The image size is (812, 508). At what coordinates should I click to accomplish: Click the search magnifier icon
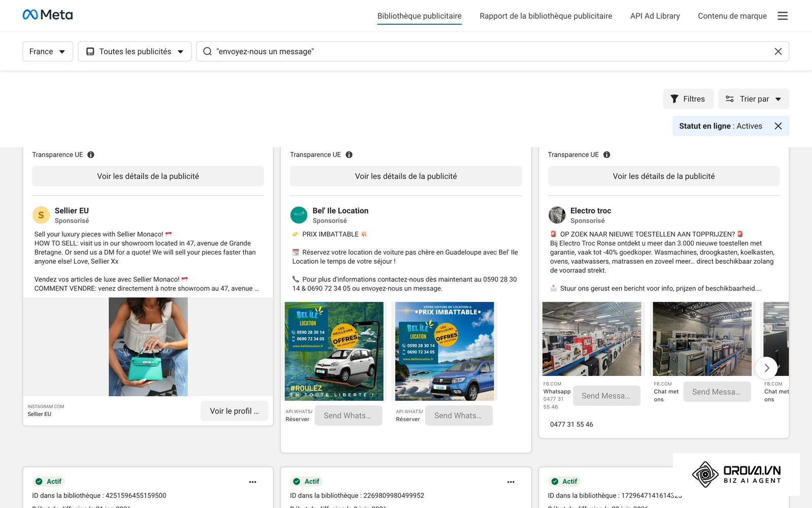tap(207, 51)
